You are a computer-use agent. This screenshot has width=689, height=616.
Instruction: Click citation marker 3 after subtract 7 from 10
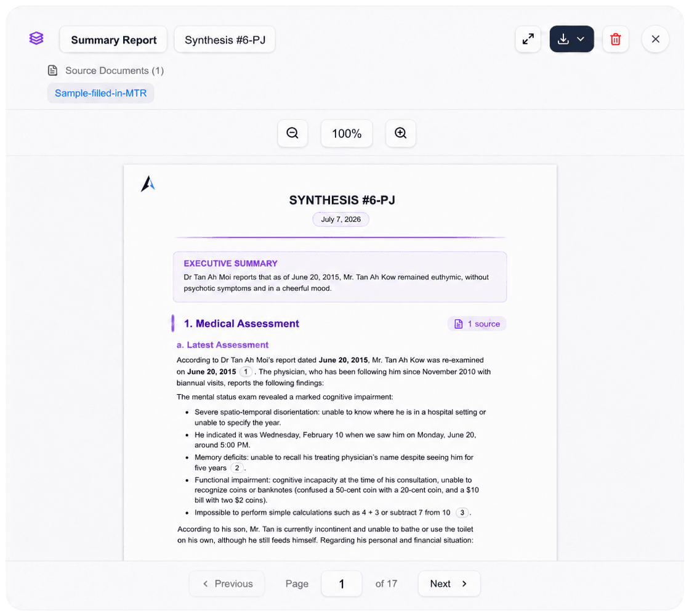coord(462,513)
